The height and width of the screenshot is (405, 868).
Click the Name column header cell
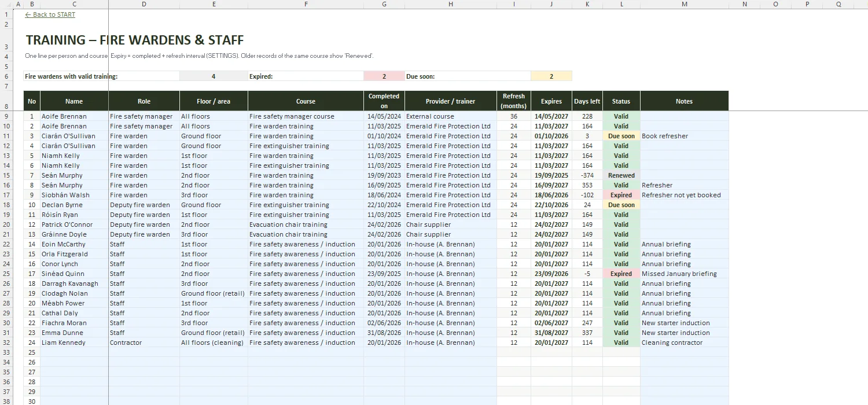point(74,101)
